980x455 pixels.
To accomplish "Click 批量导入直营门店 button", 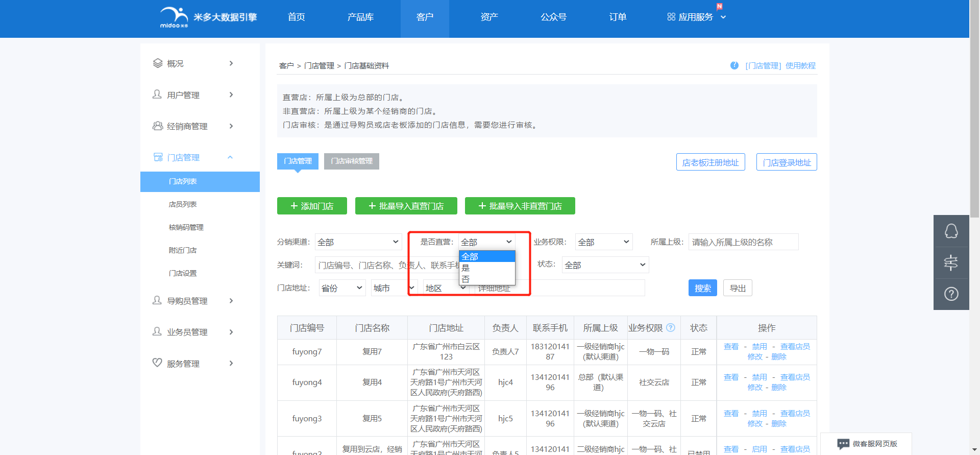I will point(406,206).
